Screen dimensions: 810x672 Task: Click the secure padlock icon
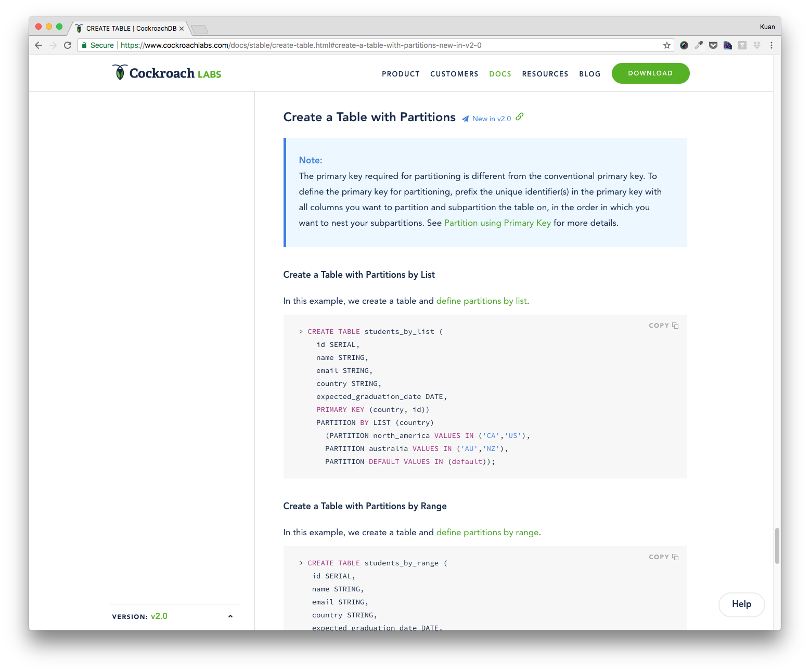84,45
